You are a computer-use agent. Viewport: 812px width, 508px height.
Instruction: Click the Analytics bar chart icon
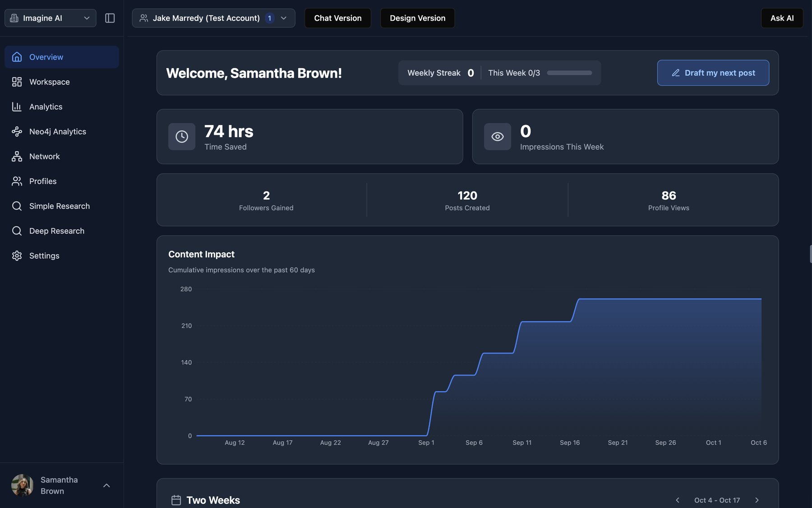click(17, 107)
